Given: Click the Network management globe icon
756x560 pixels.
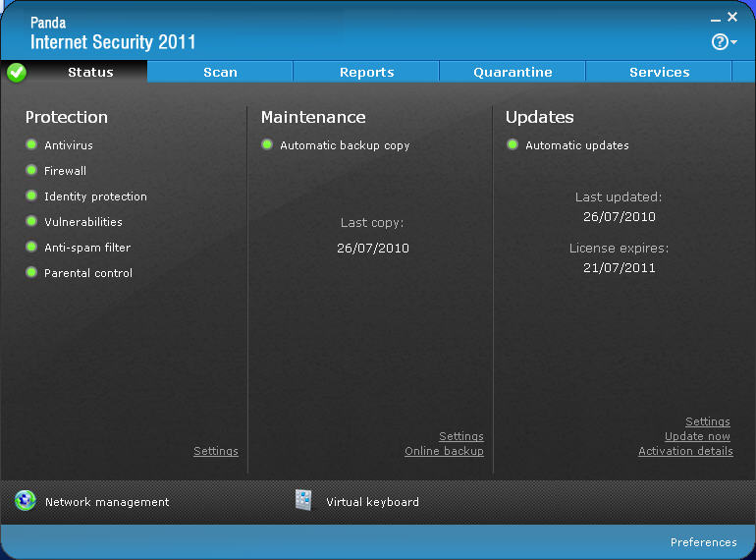Looking at the screenshot, I should click(x=25, y=501).
